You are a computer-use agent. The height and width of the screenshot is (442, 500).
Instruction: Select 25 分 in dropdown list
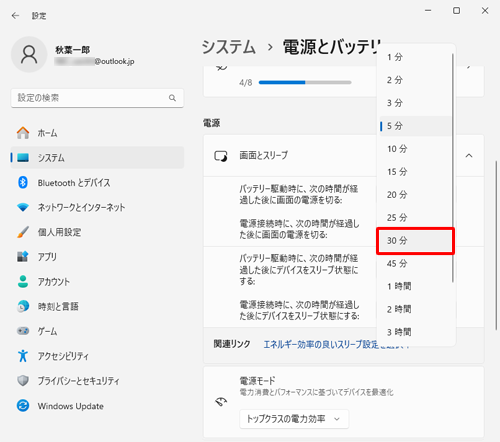[415, 218]
